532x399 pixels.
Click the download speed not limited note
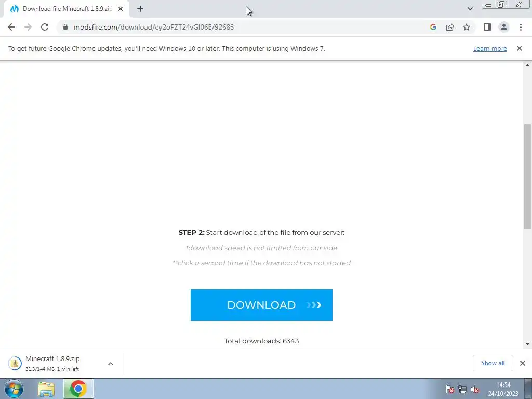[x=261, y=248]
